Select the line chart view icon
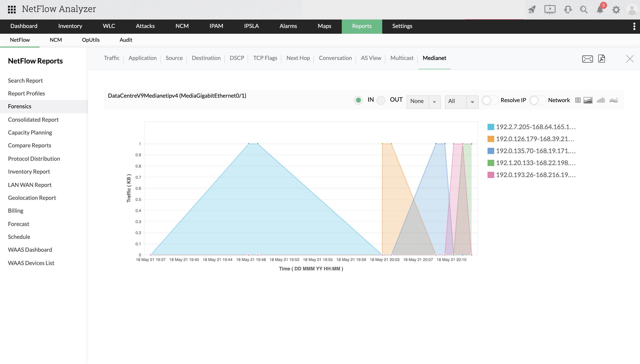Viewport: 640px width, 364px height. (x=614, y=100)
